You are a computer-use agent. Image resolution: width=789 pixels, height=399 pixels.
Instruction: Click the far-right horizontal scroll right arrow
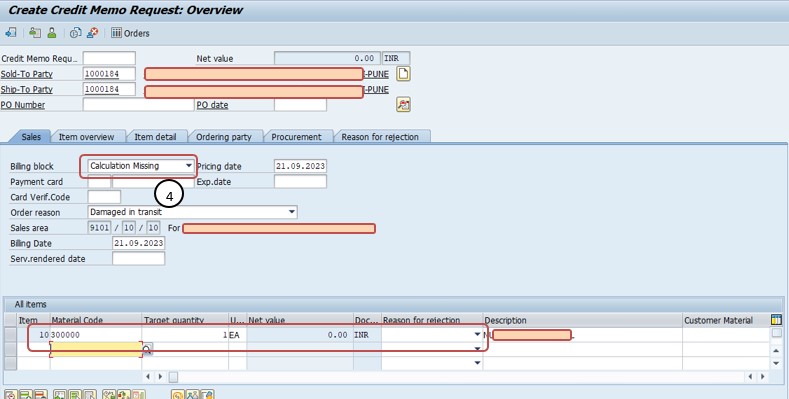coord(763,376)
